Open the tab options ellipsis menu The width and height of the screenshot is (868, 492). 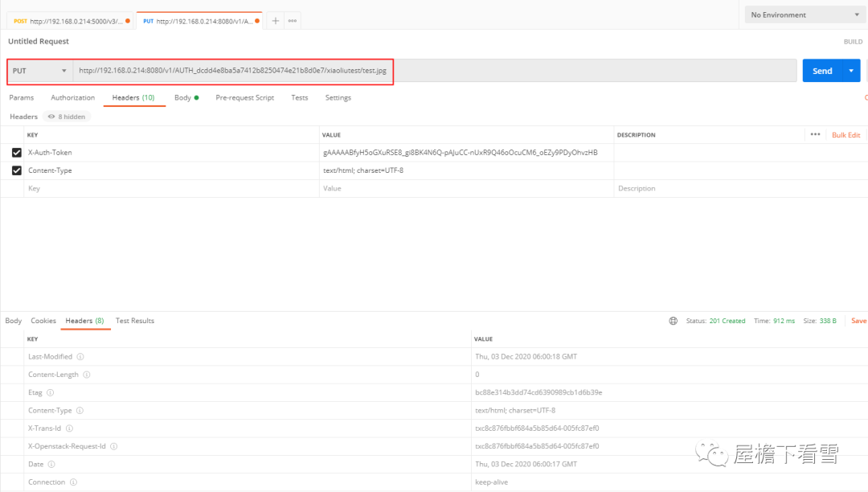293,21
